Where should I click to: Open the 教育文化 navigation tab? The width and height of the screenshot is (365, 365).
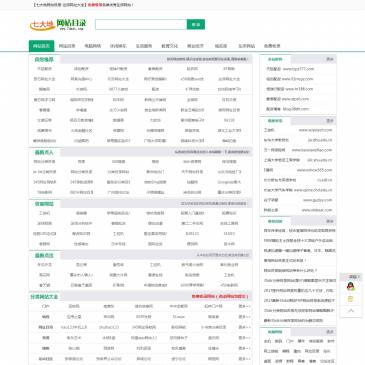[169, 46]
